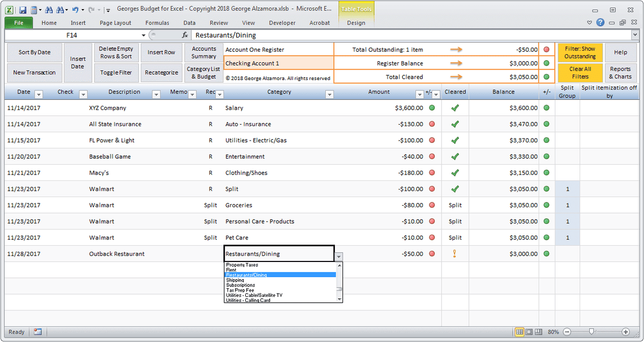This screenshot has width=644, height=342.
Task: Open the Excel application icon in title bar
Action: [10, 10]
